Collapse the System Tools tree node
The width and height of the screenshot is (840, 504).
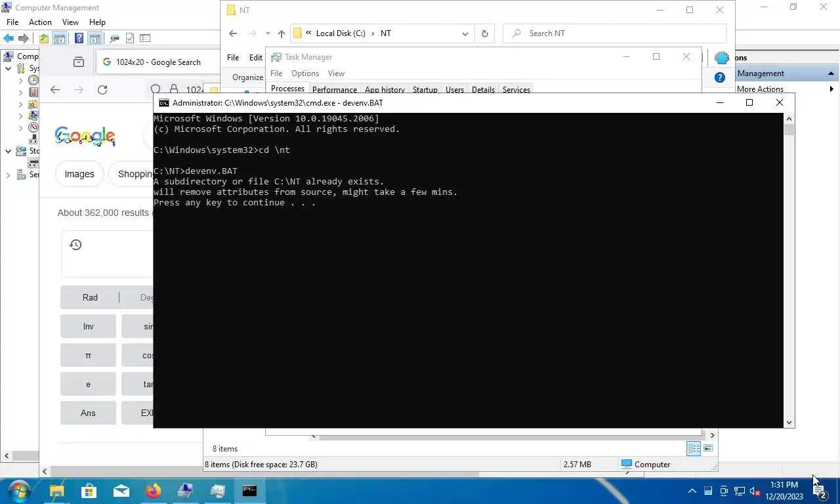(x=8, y=68)
